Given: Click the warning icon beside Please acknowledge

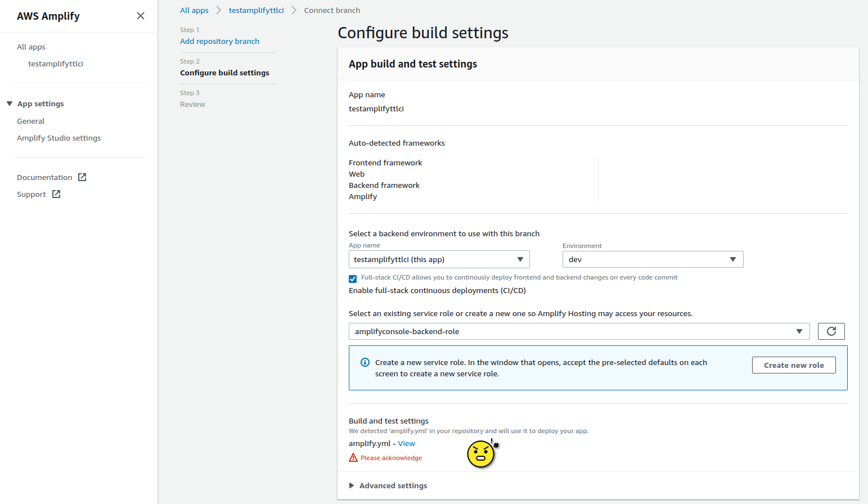Looking at the screenshot, I should pyautogui.click(x=353, y=458).
